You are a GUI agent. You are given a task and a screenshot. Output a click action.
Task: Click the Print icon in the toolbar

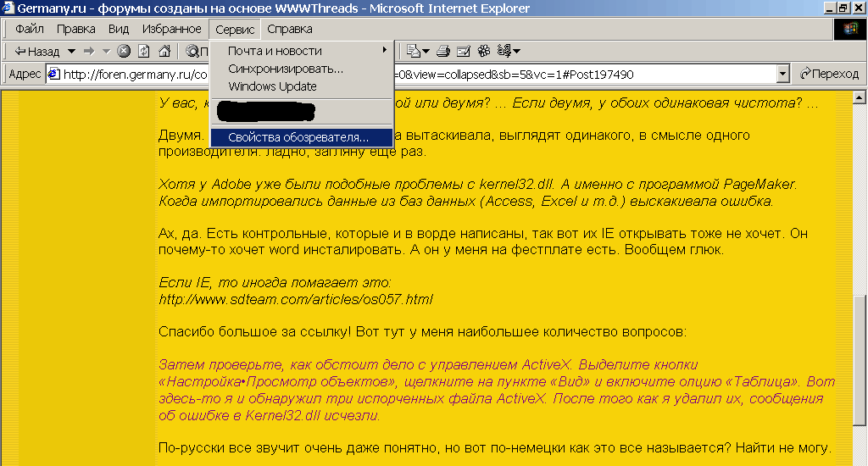pos(442,52)
